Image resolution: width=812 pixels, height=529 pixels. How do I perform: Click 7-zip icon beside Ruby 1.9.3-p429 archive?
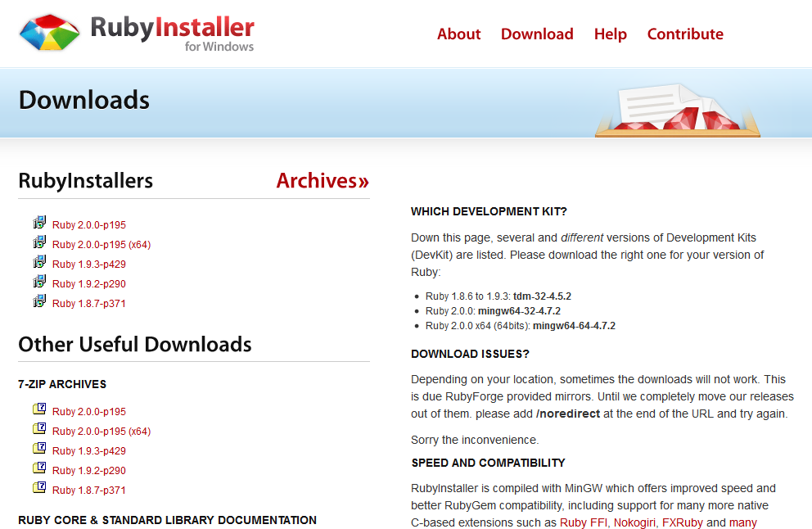pyautogui.click(x=39, y=448)
